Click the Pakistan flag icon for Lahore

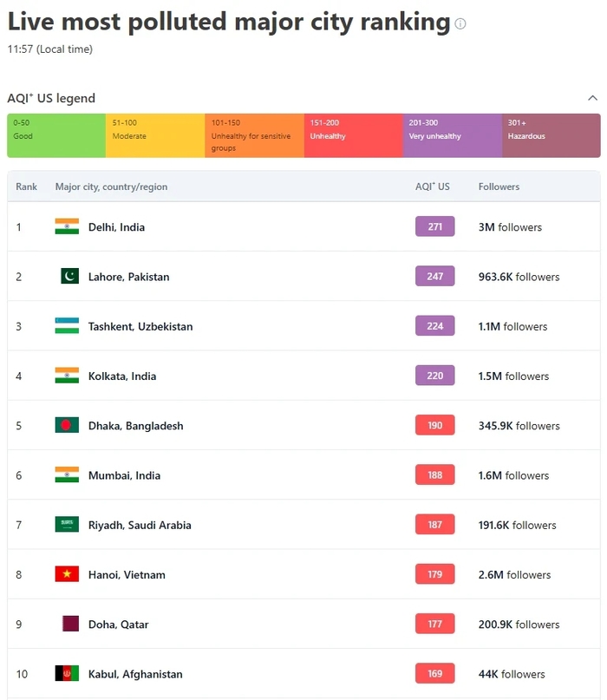pyautogui.click(x=69, y=276)
